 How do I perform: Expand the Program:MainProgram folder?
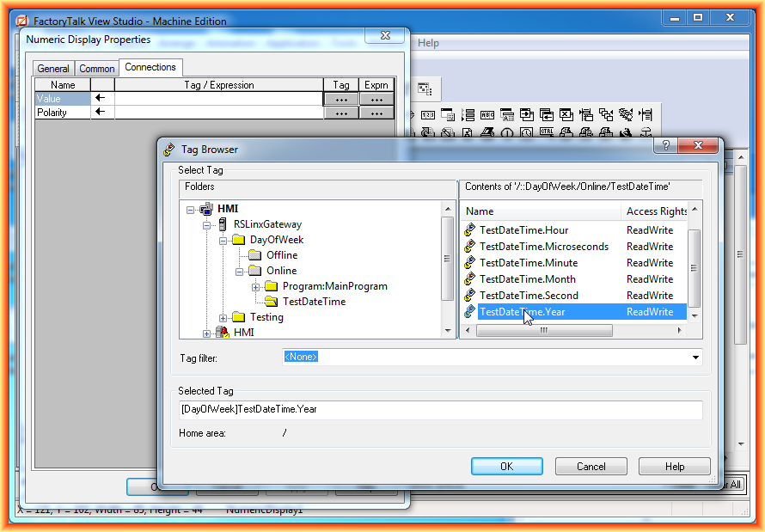(x=255, y=286)
